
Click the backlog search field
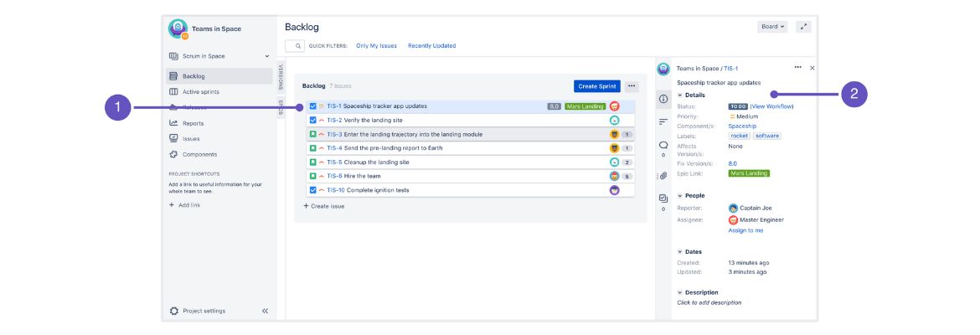pyautogui.click(x=295, y=46)
